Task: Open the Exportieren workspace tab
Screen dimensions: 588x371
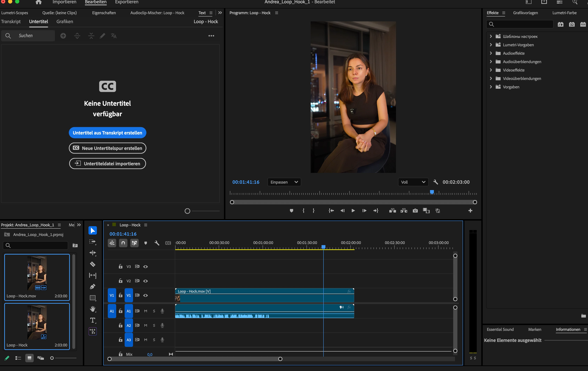Action: (127, 2)
